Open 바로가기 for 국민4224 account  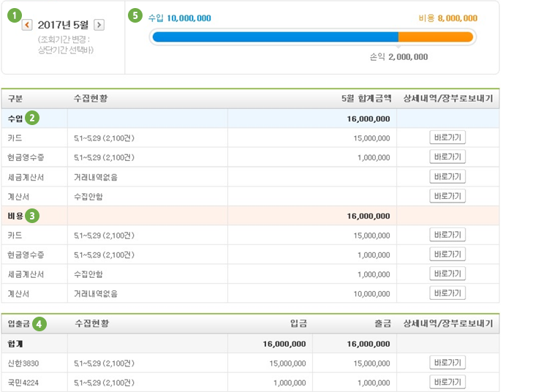(x=447, y=382)
